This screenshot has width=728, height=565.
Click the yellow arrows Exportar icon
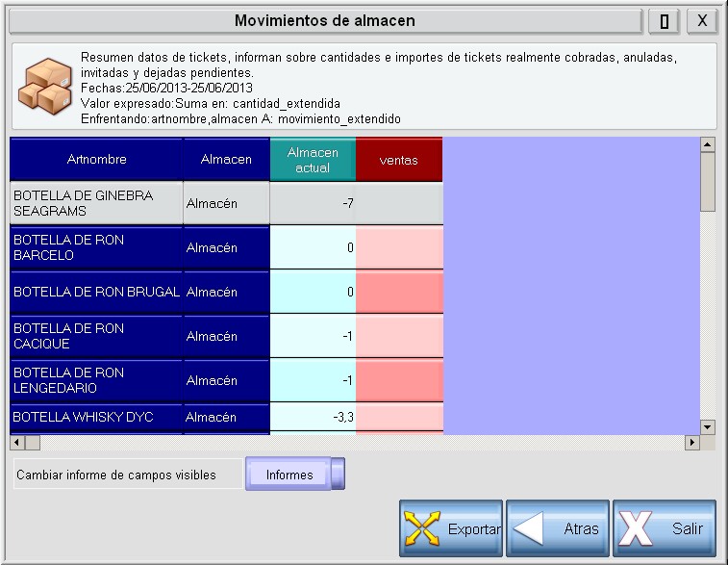(x=423, y=528)
